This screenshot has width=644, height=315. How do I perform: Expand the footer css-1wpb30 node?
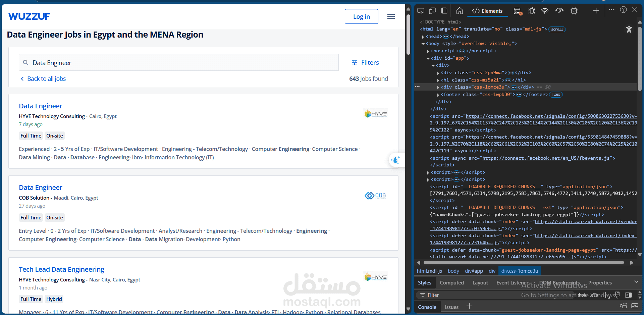[438, 94]
